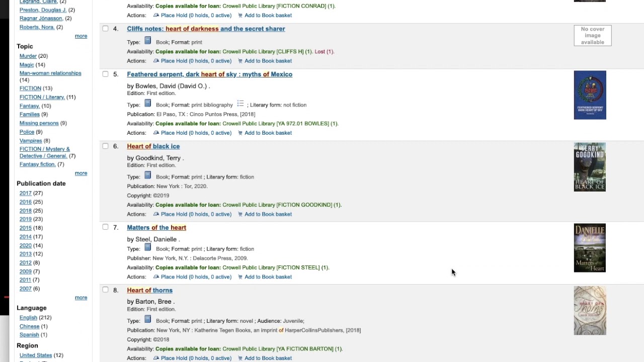This screenshot has height=362, width=644.
Task: Open Matters of the Heart cover thumbnail
Action: (590, 248)
